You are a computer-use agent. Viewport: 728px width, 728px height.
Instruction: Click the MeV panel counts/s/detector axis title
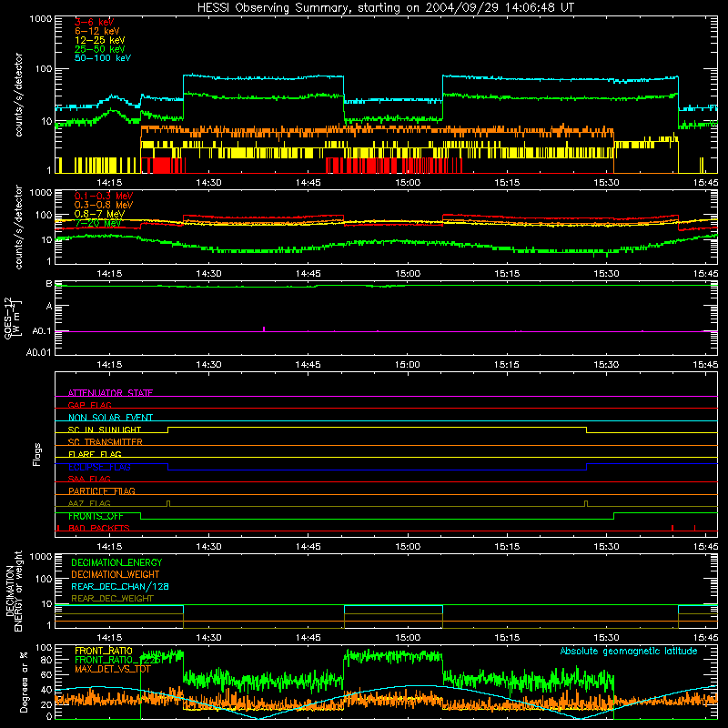pyautogui.click(x=18, y=227)
